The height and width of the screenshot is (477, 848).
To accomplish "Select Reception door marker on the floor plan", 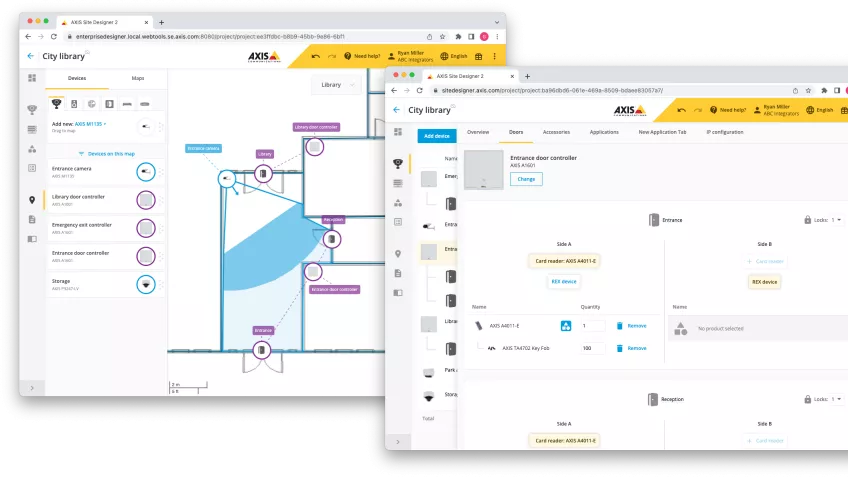I will tap(332, 239).
